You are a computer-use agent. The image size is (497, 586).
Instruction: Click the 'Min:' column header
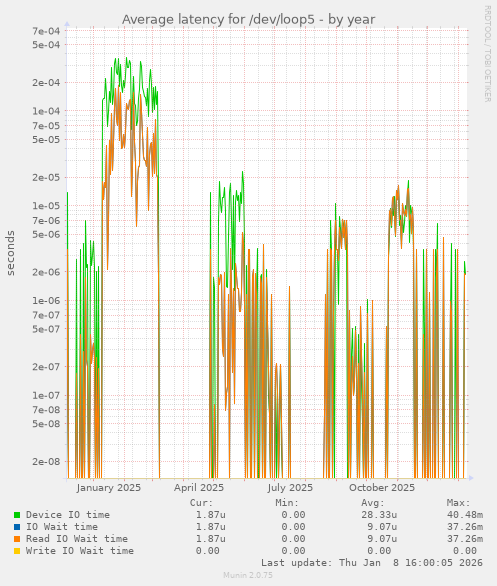pyautogui.click(x=287, y=503)
